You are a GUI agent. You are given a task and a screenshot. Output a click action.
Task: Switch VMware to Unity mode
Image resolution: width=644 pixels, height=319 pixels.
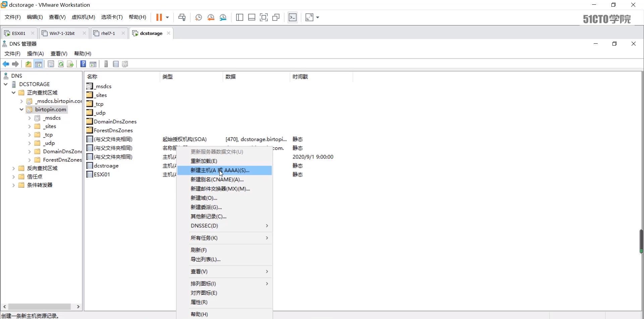(x=276, y=17)
